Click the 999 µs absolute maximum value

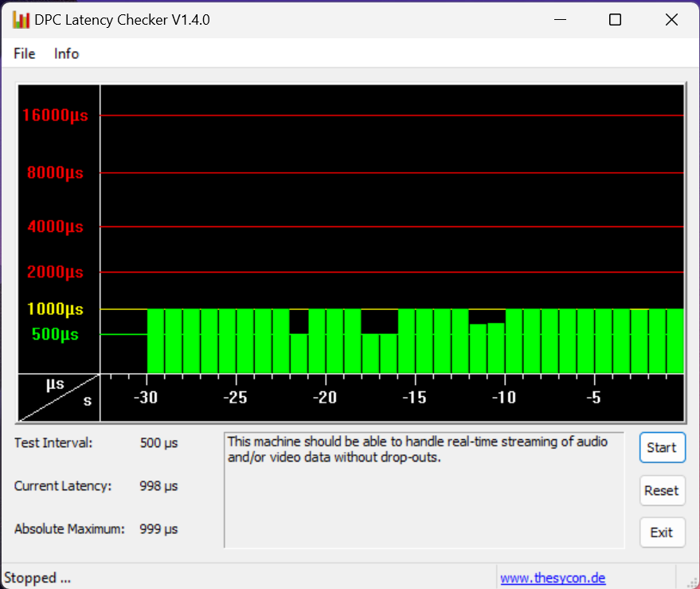point(158,528)
